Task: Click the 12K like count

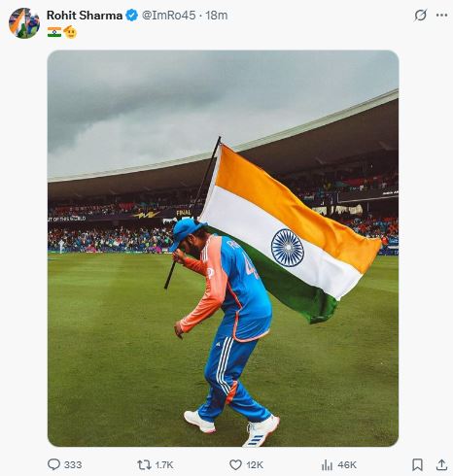Action: point(255,465)
